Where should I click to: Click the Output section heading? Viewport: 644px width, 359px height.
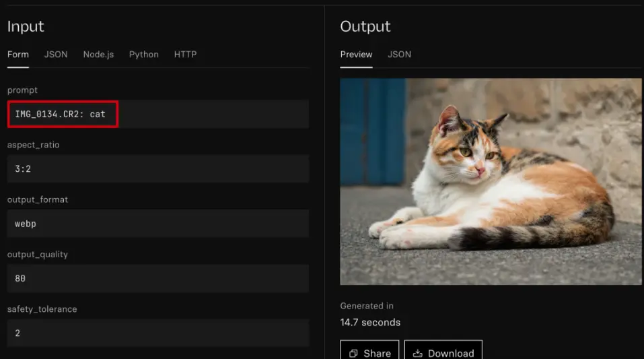pos(365,27)
